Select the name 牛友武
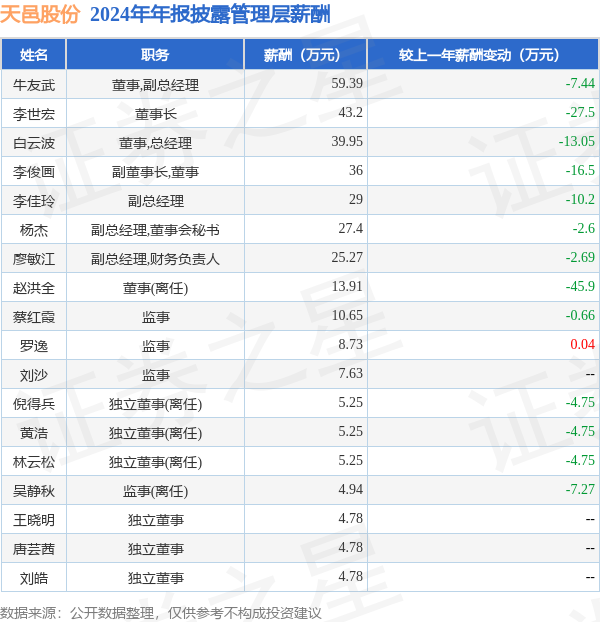The image size is (600, 622). coord(34,84)
